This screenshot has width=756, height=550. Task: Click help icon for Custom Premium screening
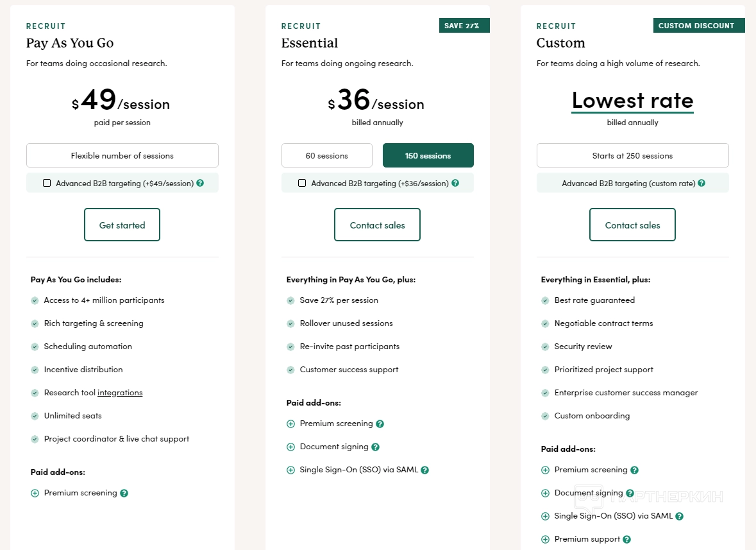point(634,470)
